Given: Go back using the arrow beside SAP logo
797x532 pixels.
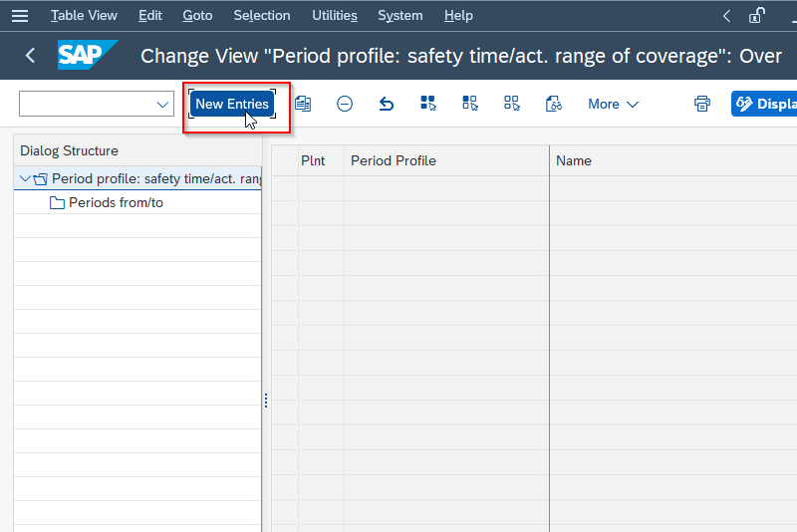Looking at the screenshot, I should coord(30,56).
